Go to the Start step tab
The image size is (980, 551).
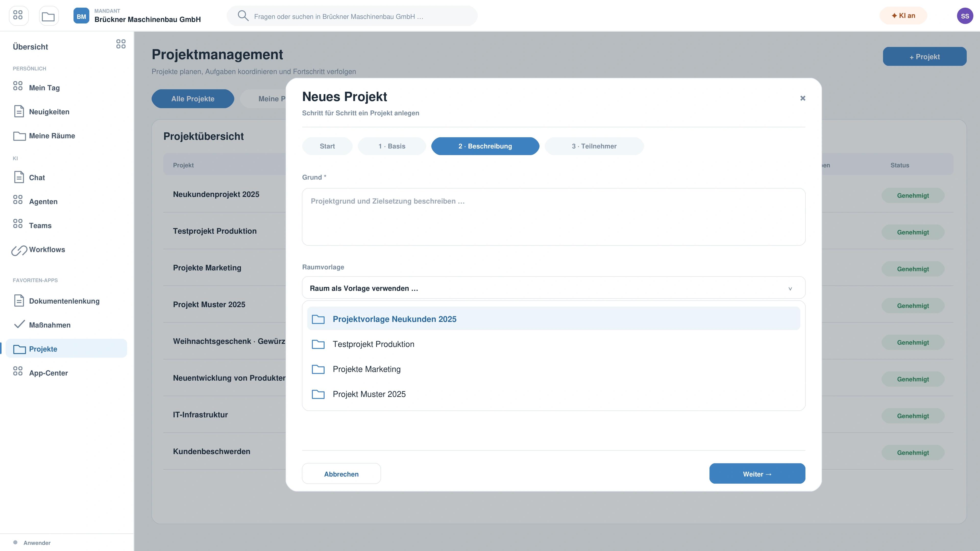(327, 146)
